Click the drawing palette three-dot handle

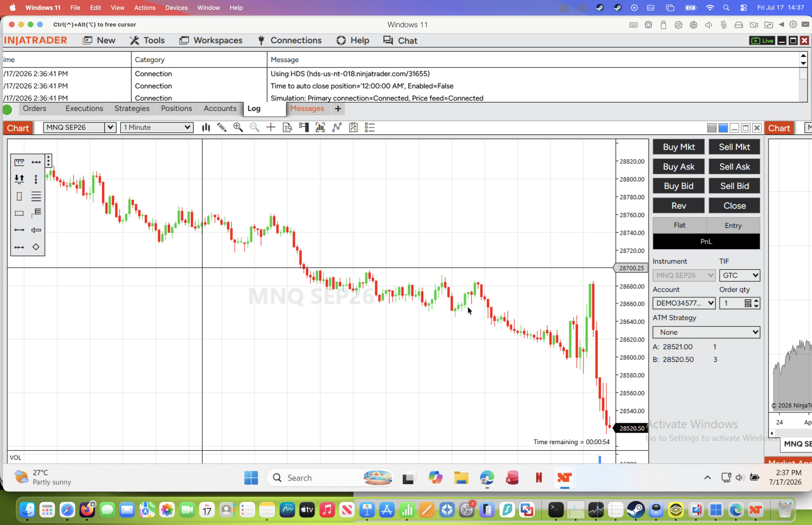[x=49, y=161]
